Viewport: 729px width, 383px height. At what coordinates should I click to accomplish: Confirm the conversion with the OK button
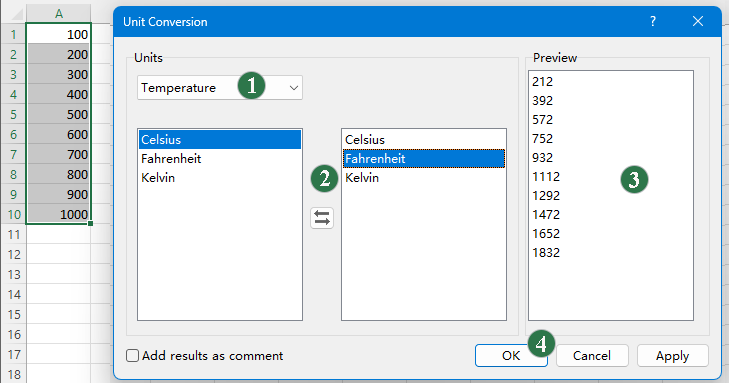tap(511, 356)
